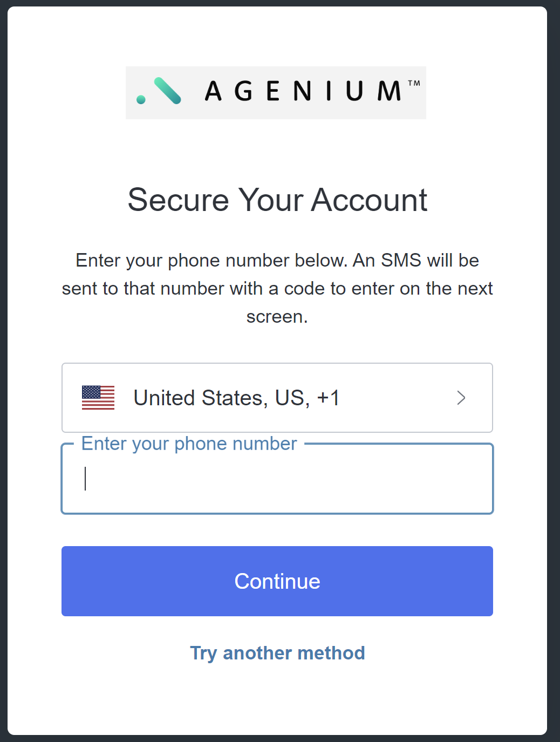Click the blue Continue button
Image resolution: width=560 pixels, height=742 pixels.
pos(277,581)
